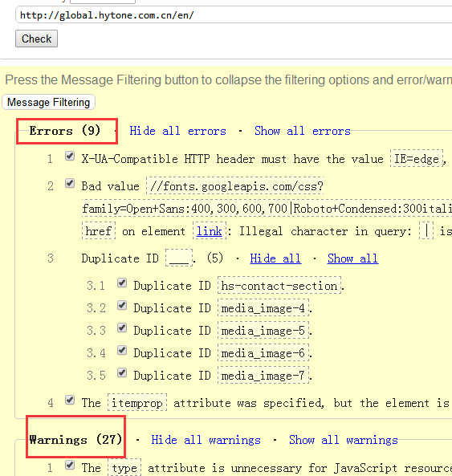Click the hs-contact-section ID text
The image size is (452, 476).
coord(279,286)
